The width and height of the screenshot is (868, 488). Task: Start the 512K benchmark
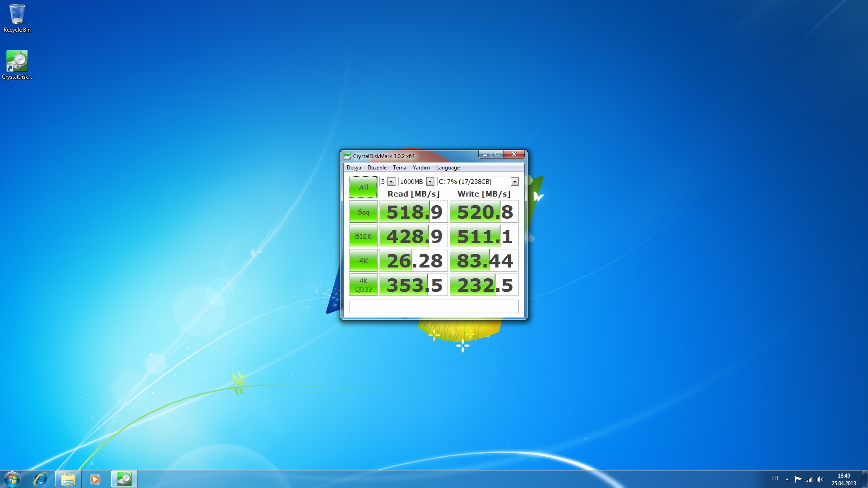pos(363,236)
